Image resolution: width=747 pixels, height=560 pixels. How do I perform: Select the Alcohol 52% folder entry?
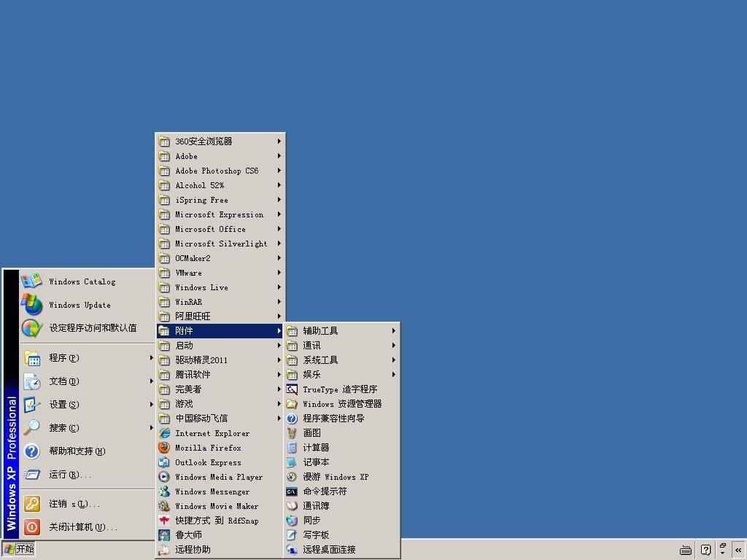click(x=220, y=185)
